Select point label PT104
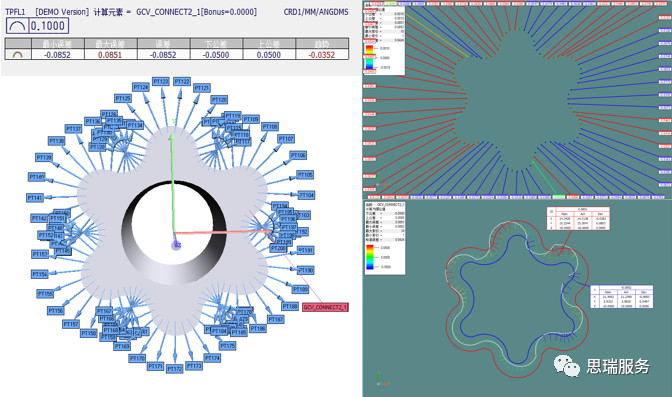The height and width of the screenshot is (397, 672). click(x=306, y=195)
